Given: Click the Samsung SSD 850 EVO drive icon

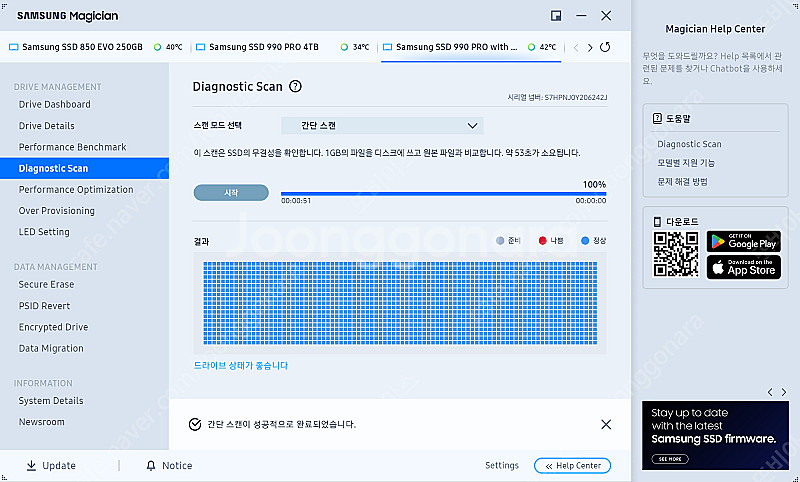Looking at the screenshot, I should point(14,47).
